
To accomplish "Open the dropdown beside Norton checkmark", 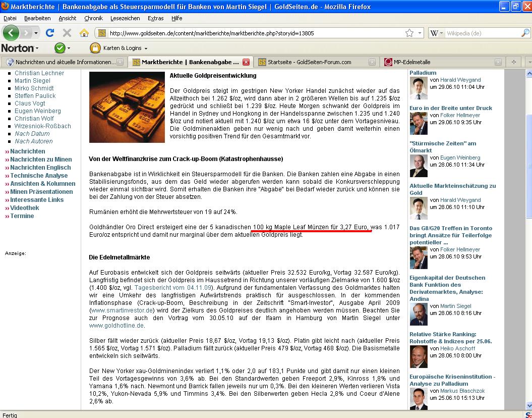I will coord(69,48).
